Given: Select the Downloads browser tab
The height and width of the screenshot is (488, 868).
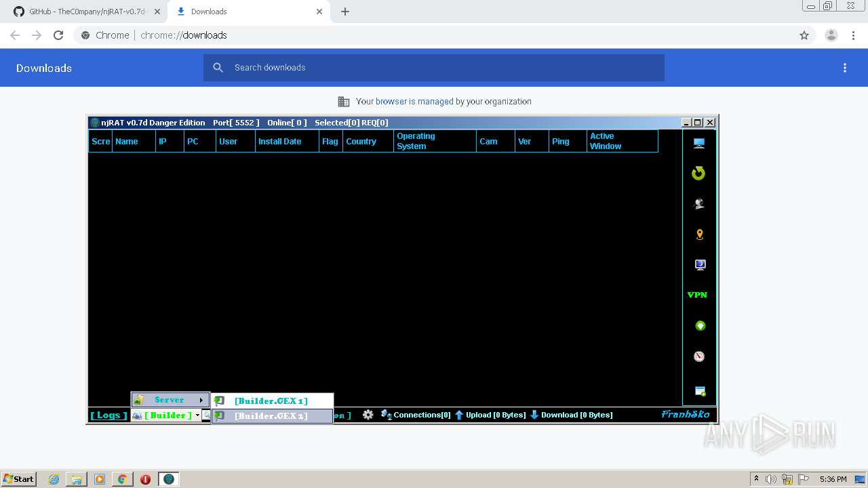Looking at the screenshot, I should [249, 12].
